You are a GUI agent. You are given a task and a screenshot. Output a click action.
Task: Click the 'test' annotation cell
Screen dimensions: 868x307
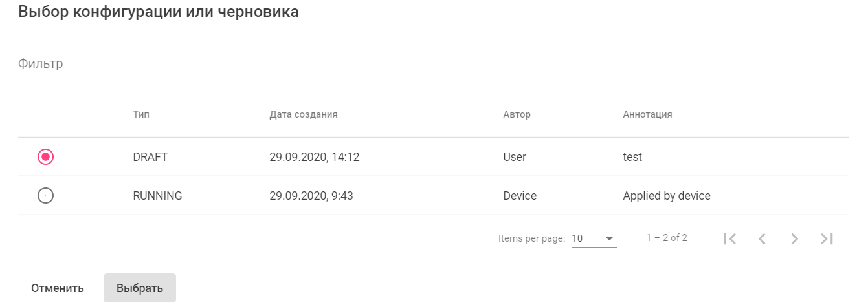pyautogui.click(x=632, y=157)
